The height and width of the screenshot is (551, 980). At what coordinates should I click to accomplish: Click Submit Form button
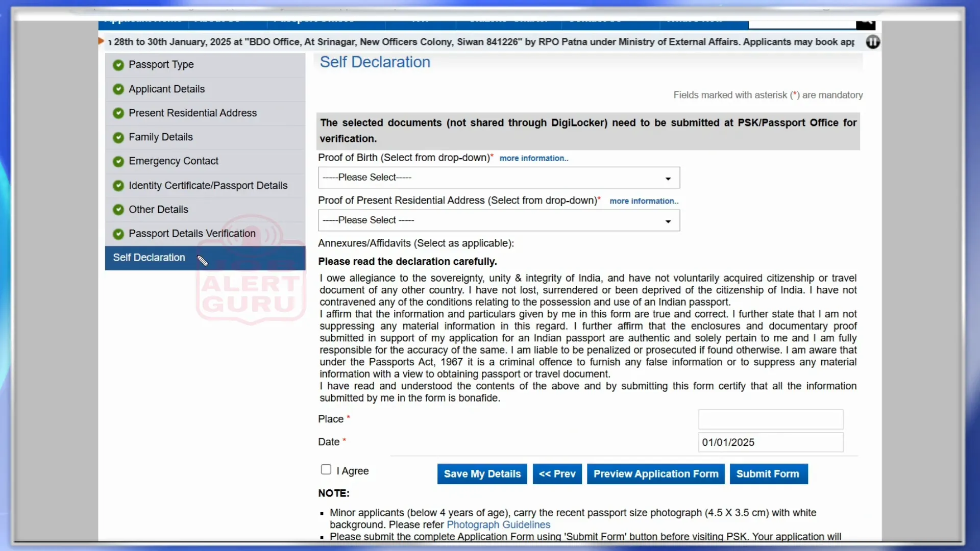(x=767, y=473)
